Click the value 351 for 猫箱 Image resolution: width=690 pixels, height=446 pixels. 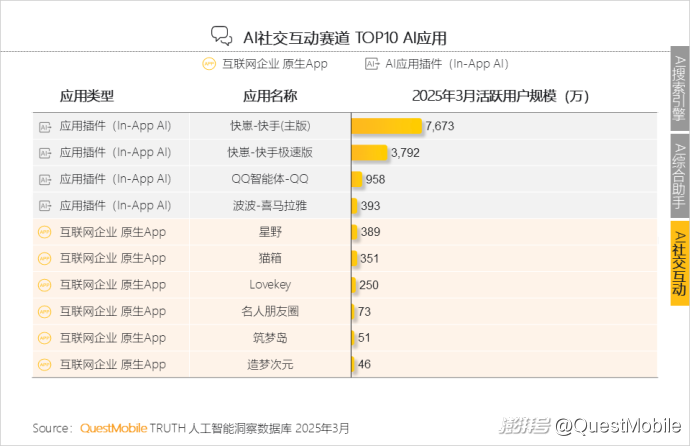(x=370, y=259)
